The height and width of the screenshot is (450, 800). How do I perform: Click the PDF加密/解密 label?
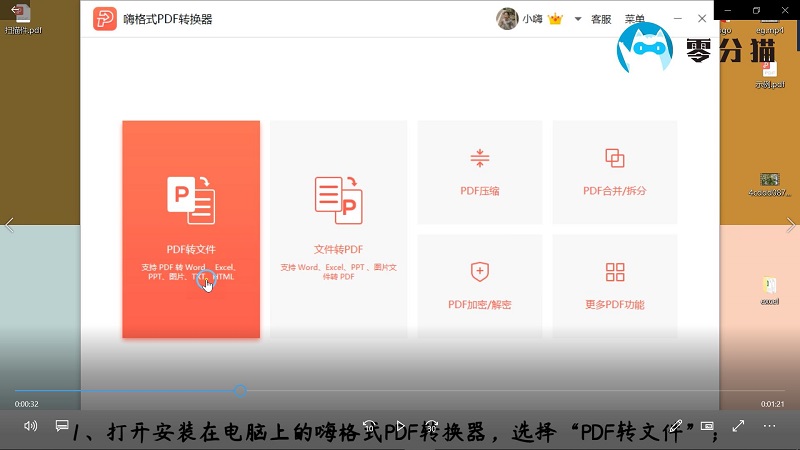pos(480,305)
